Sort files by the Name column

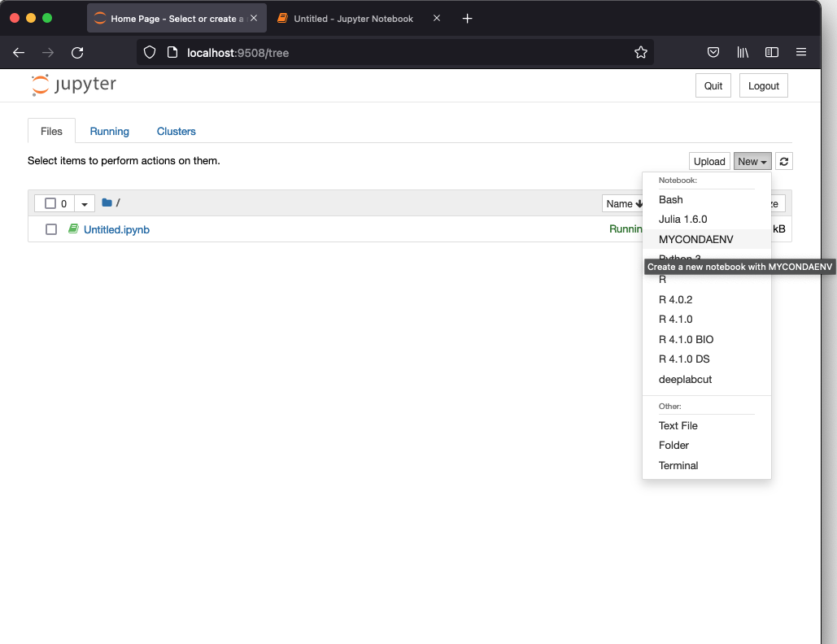[623, 203]
